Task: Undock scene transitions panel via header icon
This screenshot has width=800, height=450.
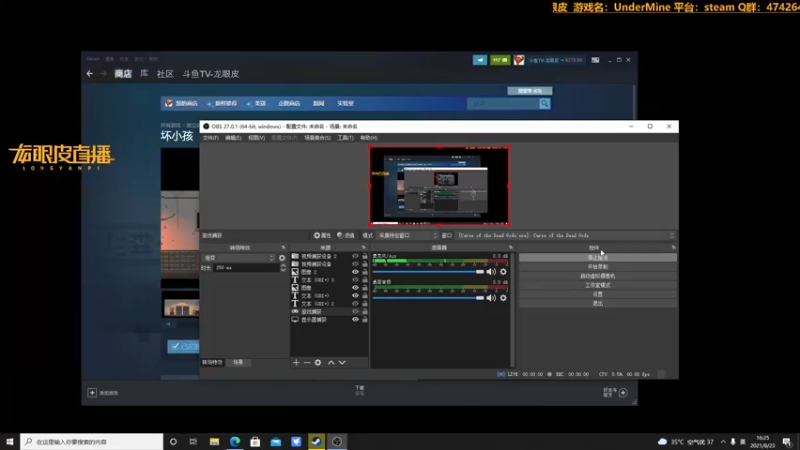Action: [283, 247]
